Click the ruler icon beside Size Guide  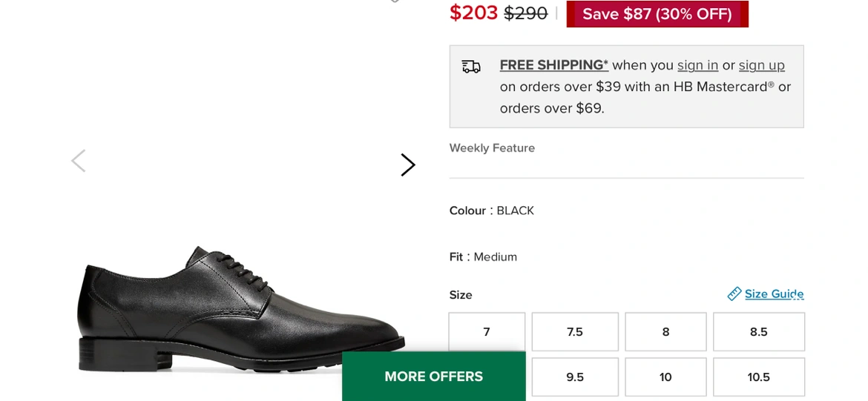[x=734, y=294]
